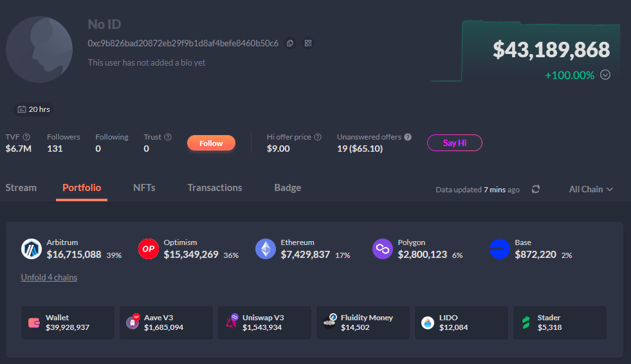Open the QR code icon next to address
631x364 pixels.
308,43
